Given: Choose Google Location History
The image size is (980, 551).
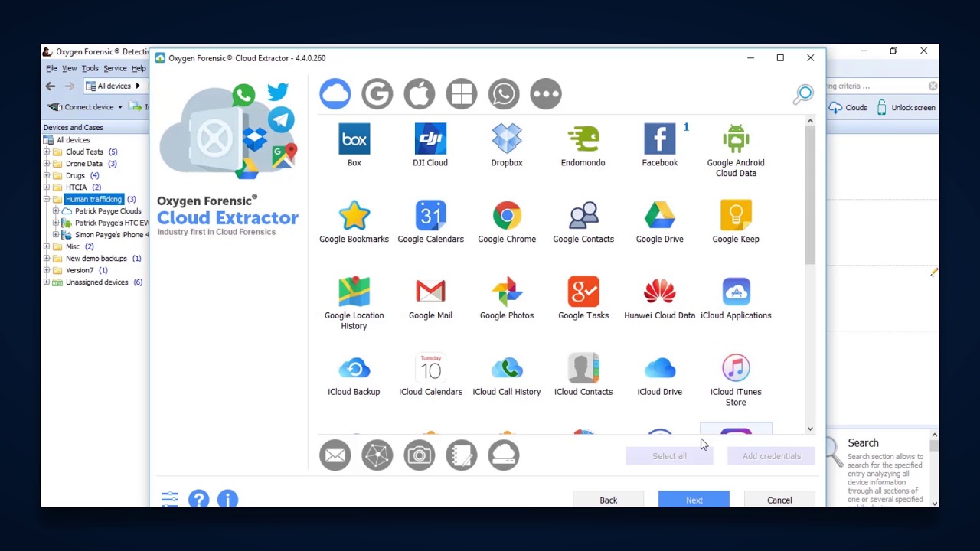Looking at the screenshot, I should [x=354, y=292].
